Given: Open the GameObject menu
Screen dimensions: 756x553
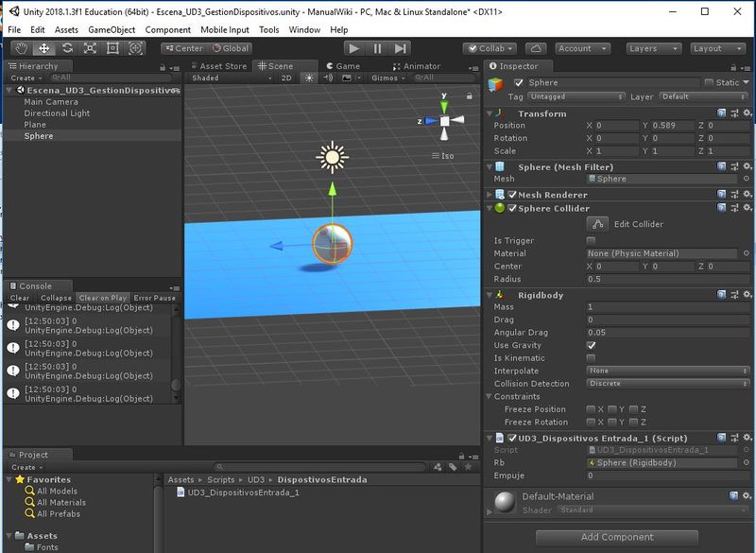Looking at the screenshot, I should coord(112,30).
